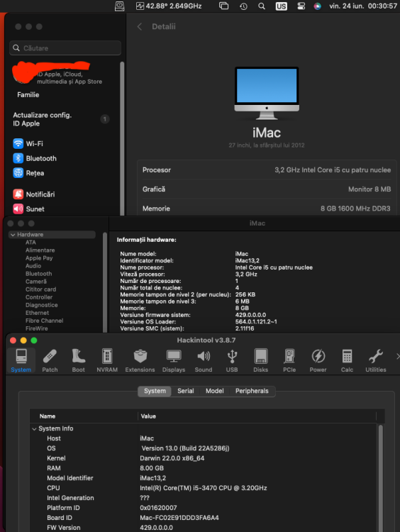Image resolution: width=400 pixels, height=532 pixels.
Task: Open Time Machine menu bar icon
Action: coord(243,6)
